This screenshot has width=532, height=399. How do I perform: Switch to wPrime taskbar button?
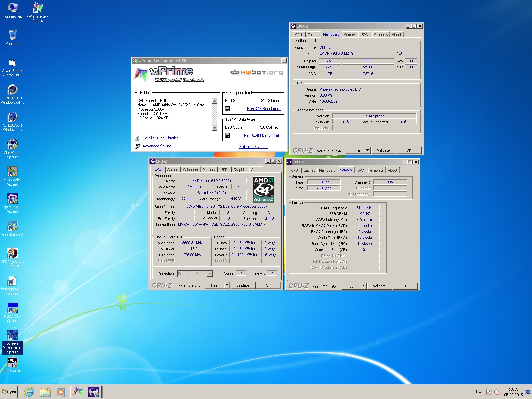pyautogui.click(x=78, y=392)
